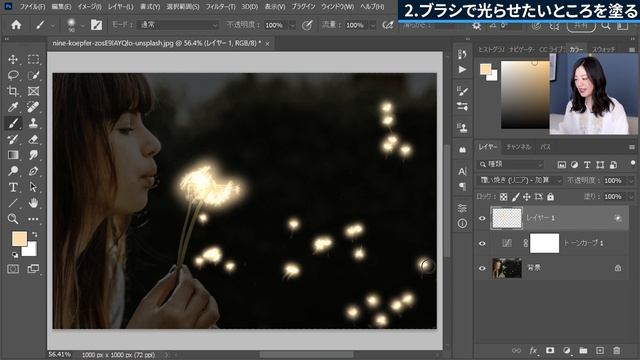
Task: Toggle pixel layer filter in Layers panel
Action: pos(562,164)
